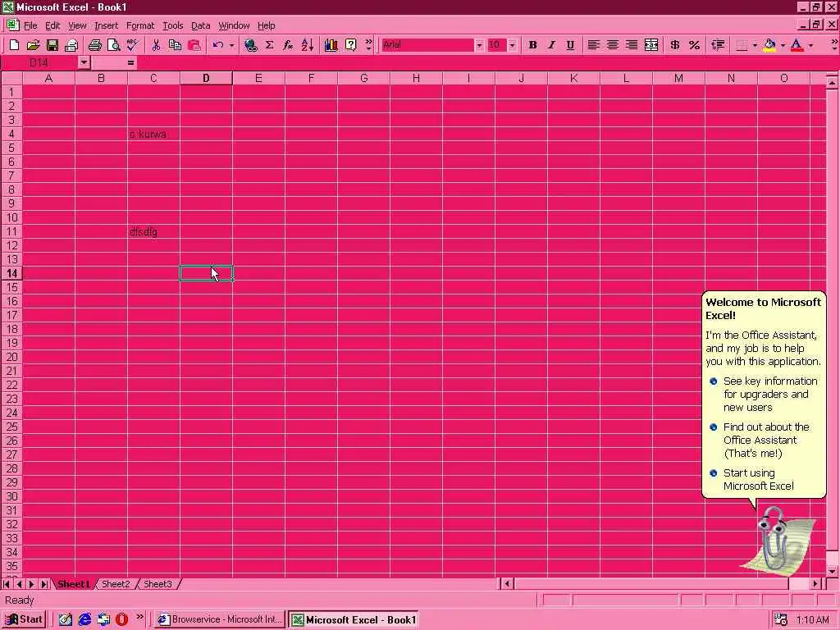Image resolution: width=840 pixels, height=630 pixels.
Task: Open the Arial font name dropdown
Action: point(479,45)
